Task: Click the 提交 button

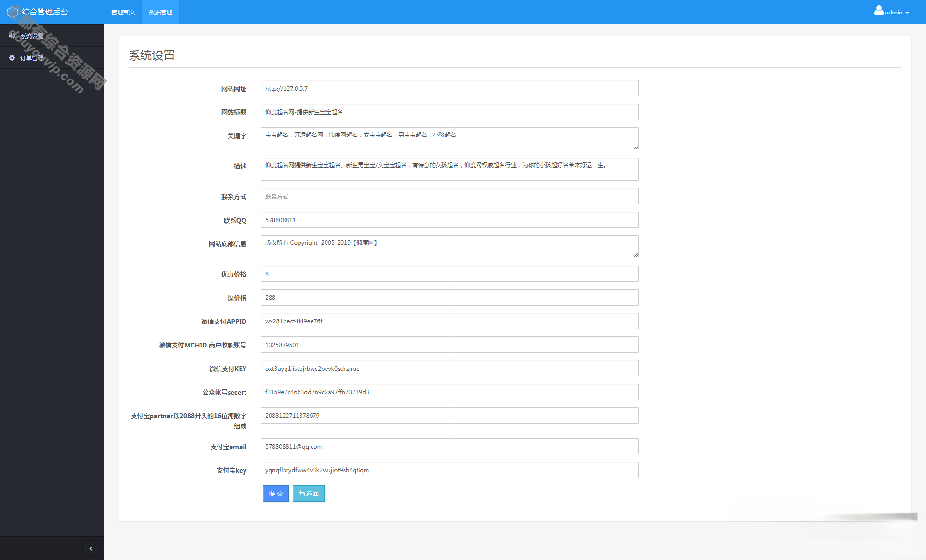Action: point(275,493)
